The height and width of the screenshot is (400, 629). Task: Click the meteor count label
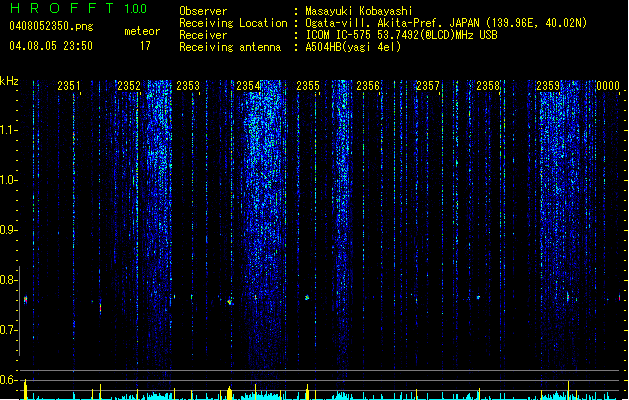(142, 31)
